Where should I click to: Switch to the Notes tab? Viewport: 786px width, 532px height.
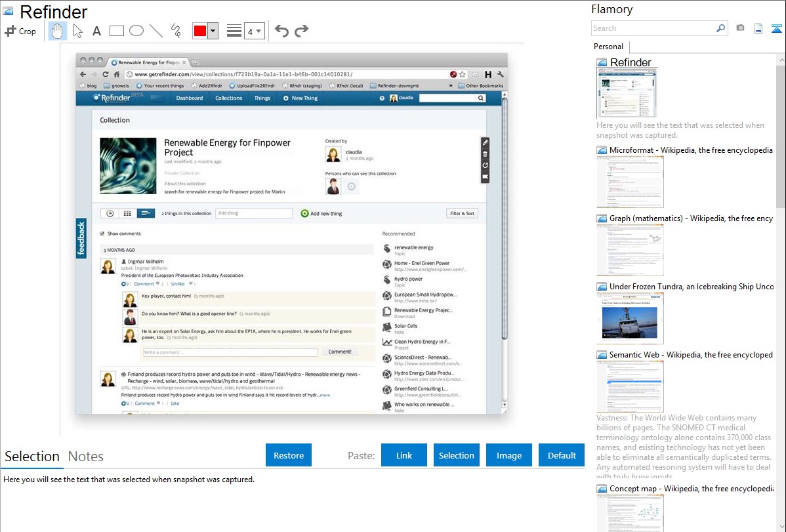click(x=86, y=457)
